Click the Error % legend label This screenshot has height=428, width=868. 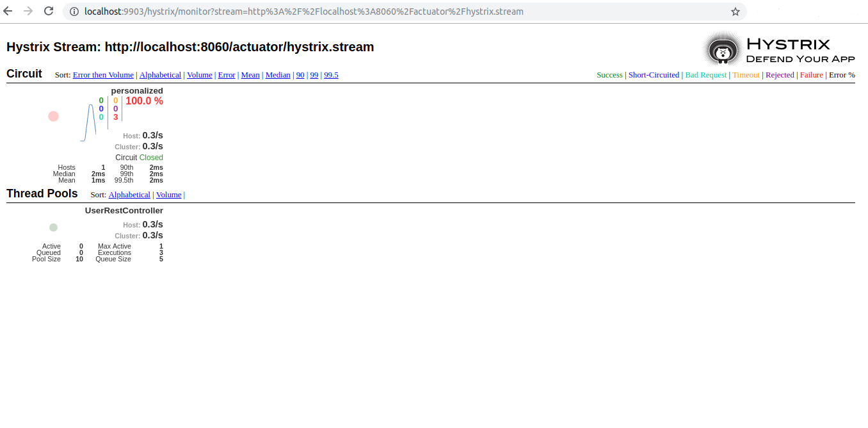tap(842, 75)
